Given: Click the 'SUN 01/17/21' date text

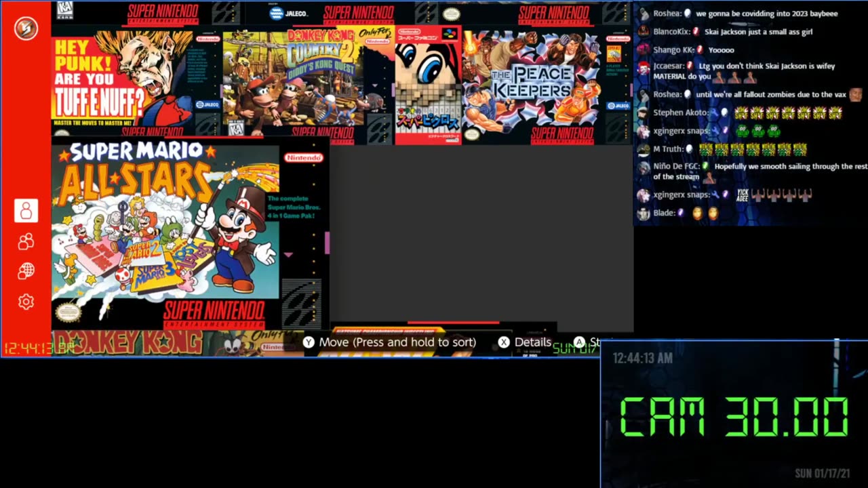Looking at the screenshot, I should 822,474.
